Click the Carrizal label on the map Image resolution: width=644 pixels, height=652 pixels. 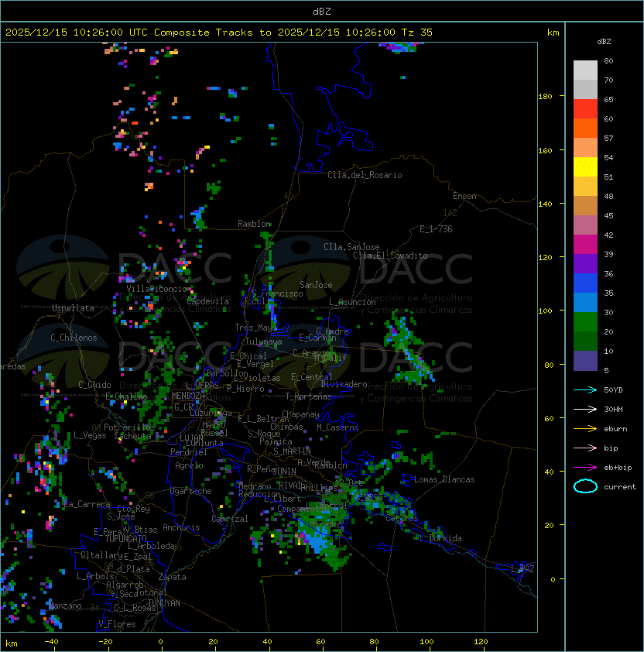(x=229, y=519)
